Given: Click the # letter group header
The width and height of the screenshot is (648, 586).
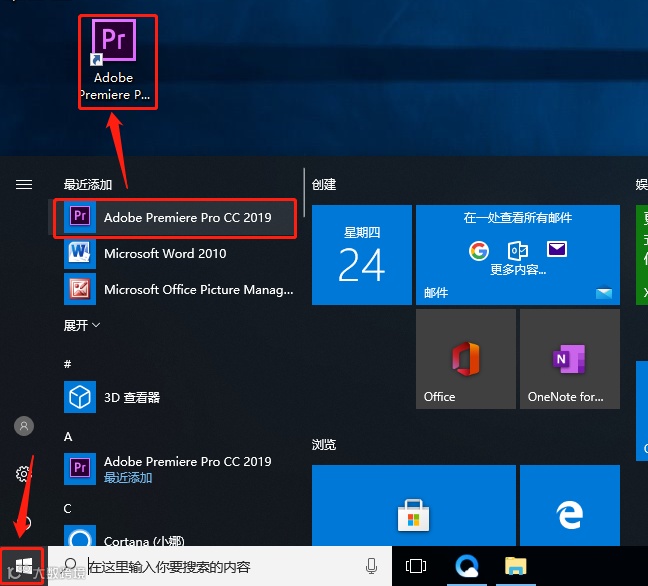Looking at the screenshot, I should 67,364.
